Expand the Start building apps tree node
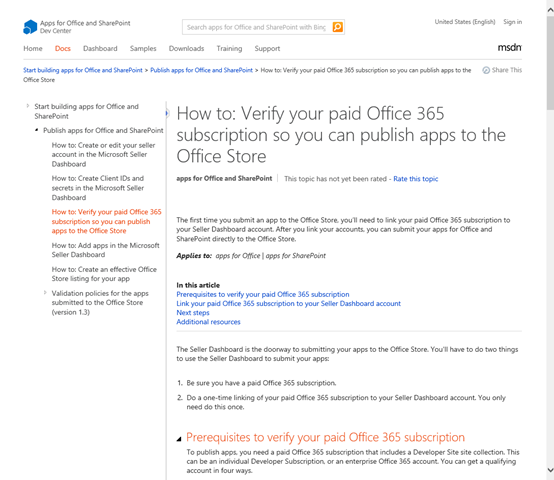 point(28,106)
